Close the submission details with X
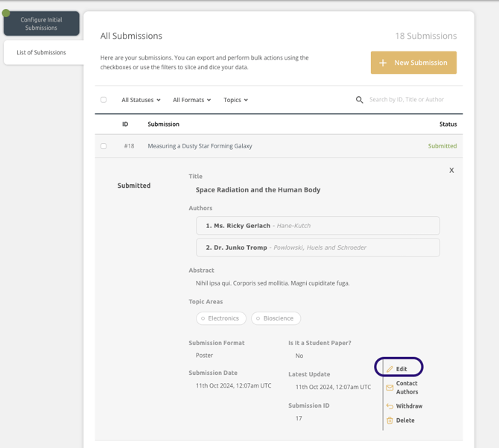Image resolution: width=499 pixels, height=448 pixels. 451,171
